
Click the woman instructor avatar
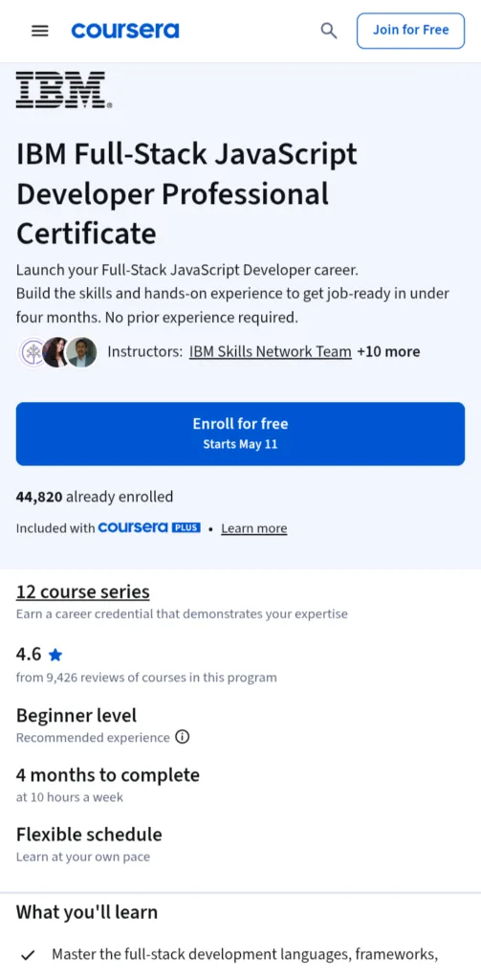click(x=56, y=352)
